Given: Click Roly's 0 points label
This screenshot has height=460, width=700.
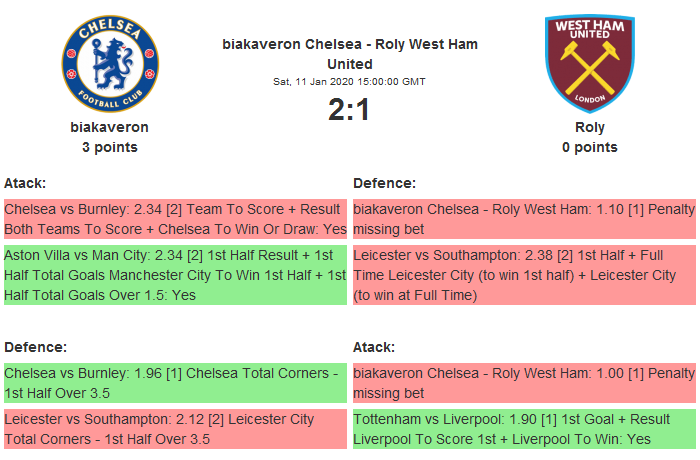Looking at the screenshot, I should [x=590, y=147].
